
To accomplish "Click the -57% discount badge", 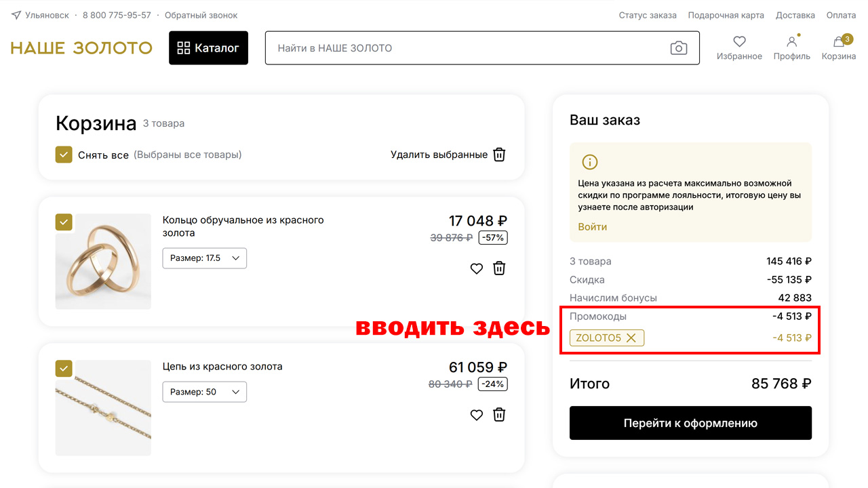I will 493,238.
